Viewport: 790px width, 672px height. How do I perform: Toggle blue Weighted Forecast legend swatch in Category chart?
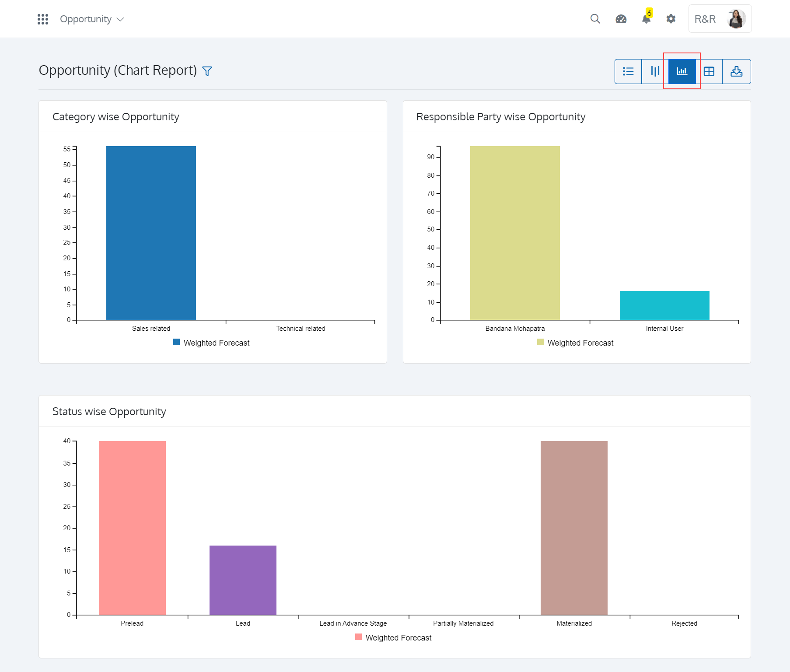(177, 342)
